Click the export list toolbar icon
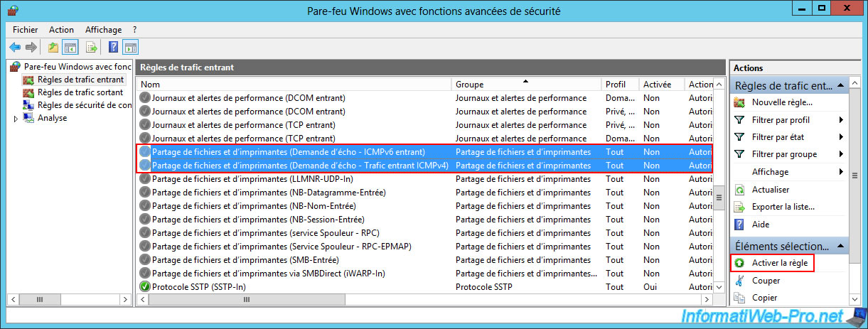868x329 pixels. [92, 48]
